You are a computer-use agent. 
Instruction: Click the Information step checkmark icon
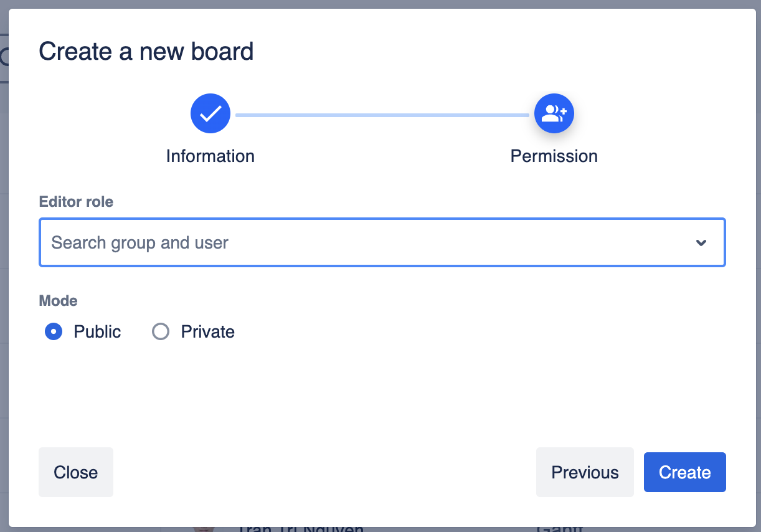[210, 113]
